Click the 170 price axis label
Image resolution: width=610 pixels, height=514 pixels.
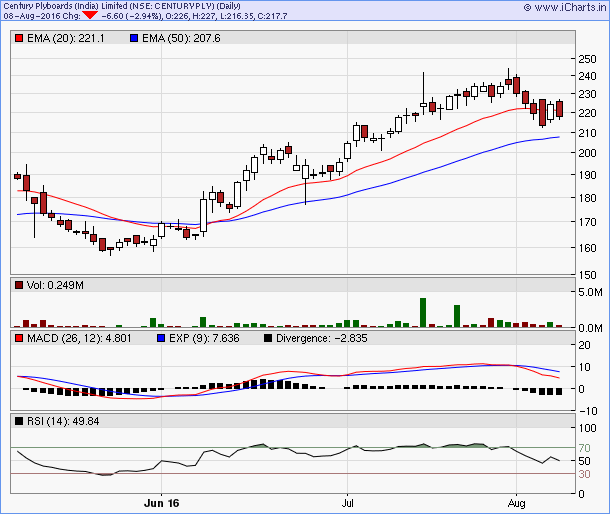587,222
